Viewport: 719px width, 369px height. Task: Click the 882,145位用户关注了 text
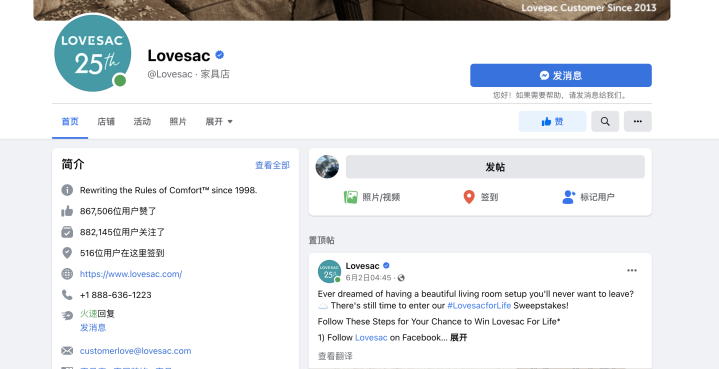tap(122, 232)
